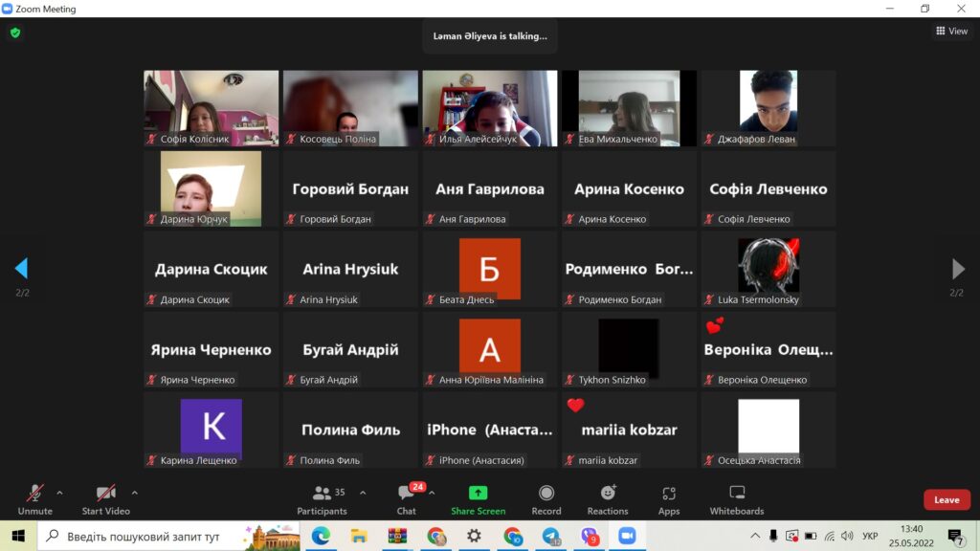This screenshot has height=551, width=980.
Task: Open the Chat panel
Action: [407, 498]
